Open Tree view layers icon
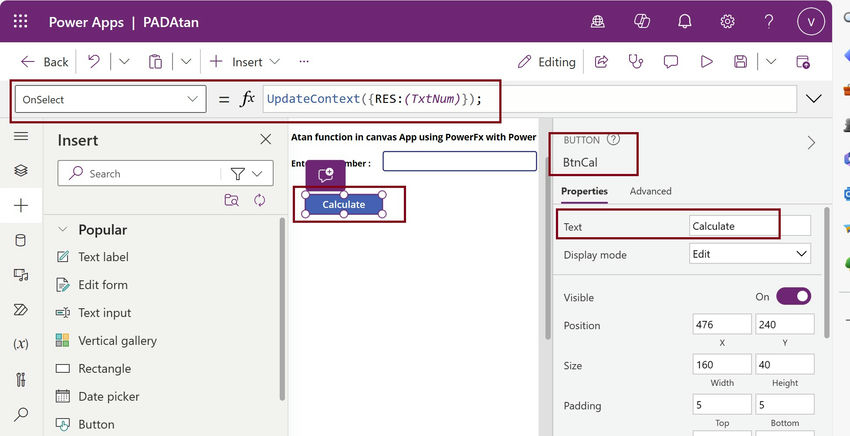The width and height of the screenshot is (850, 436). tap(21, 170)
